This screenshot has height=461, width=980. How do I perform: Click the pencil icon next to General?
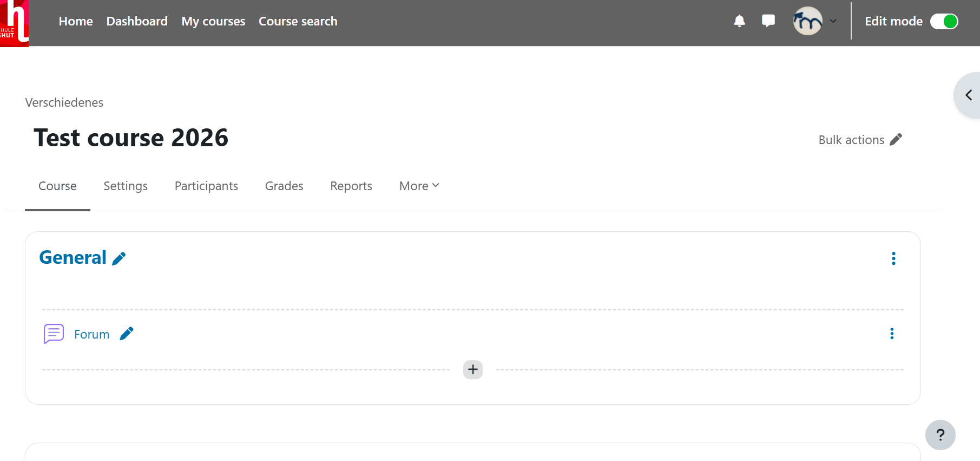tap(119, 258)
